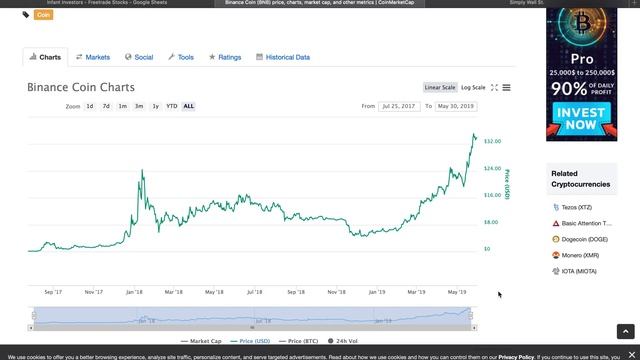The image size is (640, 360).
Task: Close the cookie notice banner
Action: point(632,355)
